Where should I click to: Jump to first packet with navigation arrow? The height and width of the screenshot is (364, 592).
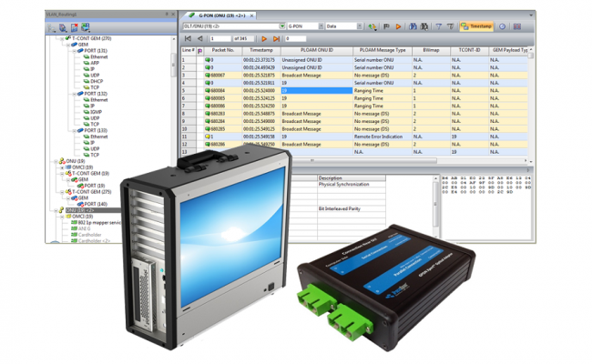pyautogui.click(x=189, y=39)
